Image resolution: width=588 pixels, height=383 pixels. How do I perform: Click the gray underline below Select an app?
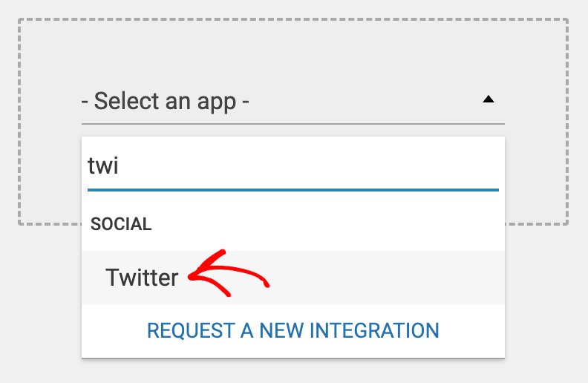coord(293,124)
